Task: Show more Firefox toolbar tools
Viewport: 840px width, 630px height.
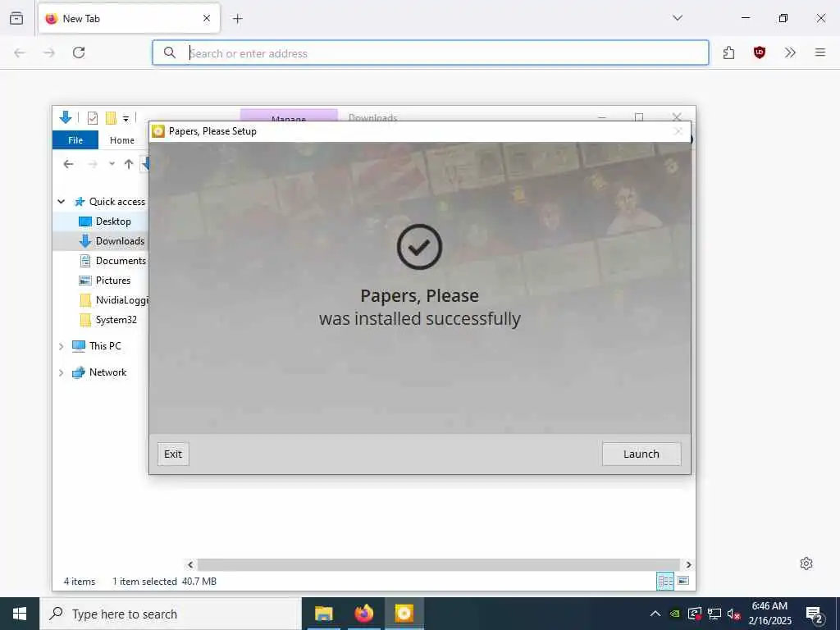Action: click(790, 52)
